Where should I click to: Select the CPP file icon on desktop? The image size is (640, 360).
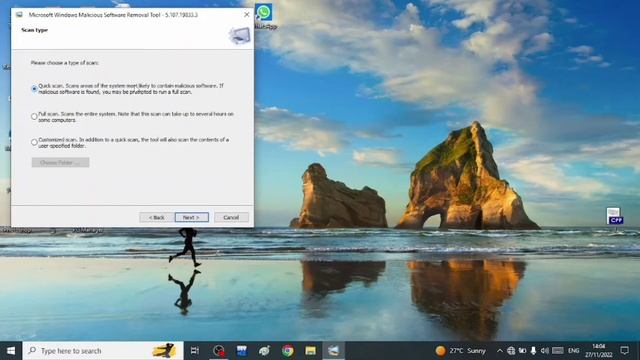[615, 216]
